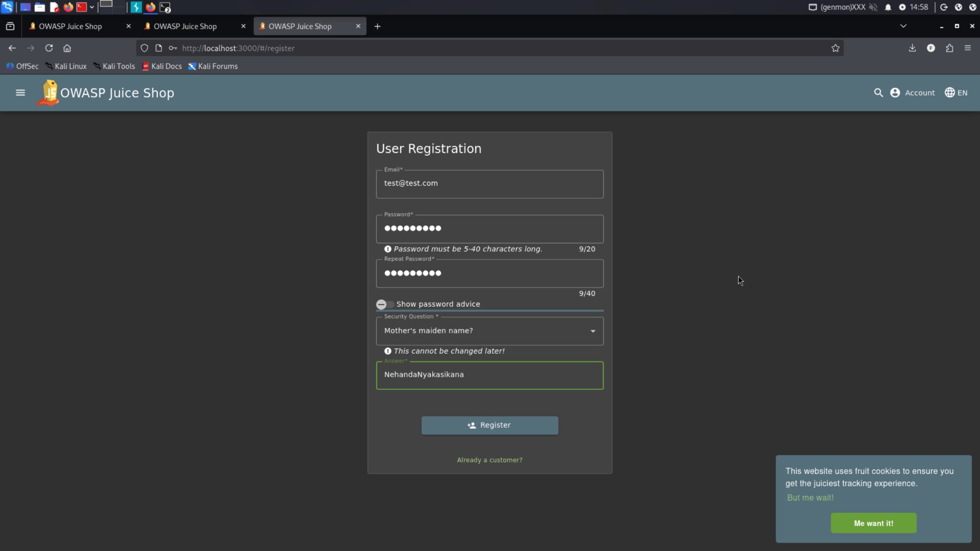Viewport: 980px width, 551px height.
Task: Click the browser forward arrow
Action: 30,48
